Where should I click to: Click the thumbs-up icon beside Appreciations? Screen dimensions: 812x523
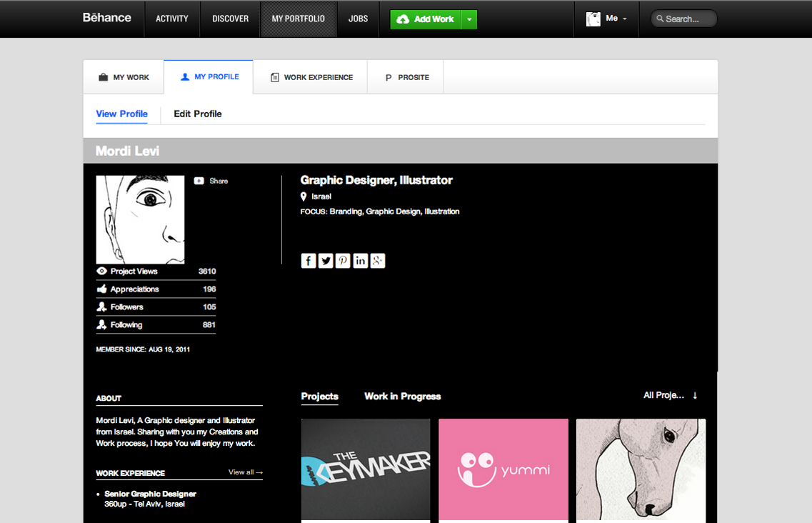point(101,289)
